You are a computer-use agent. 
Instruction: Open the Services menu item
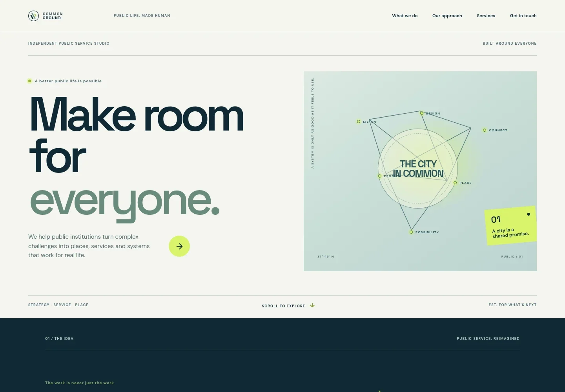486,16
